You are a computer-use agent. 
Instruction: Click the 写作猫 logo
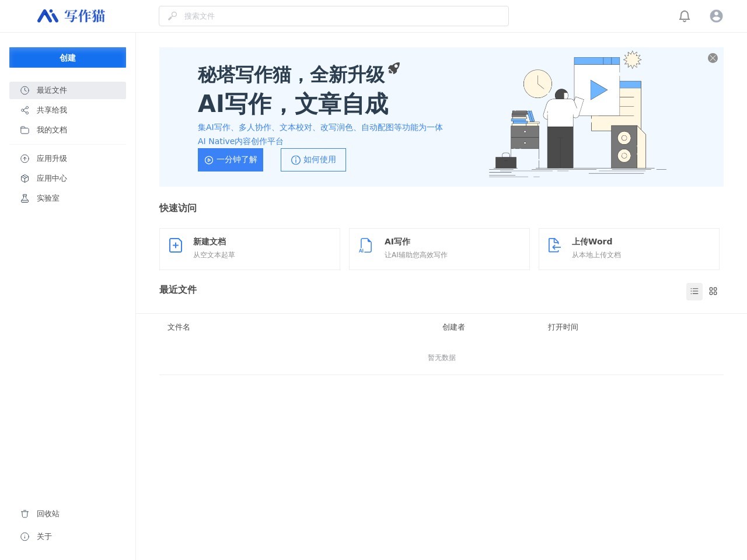(x=71, y=16)
